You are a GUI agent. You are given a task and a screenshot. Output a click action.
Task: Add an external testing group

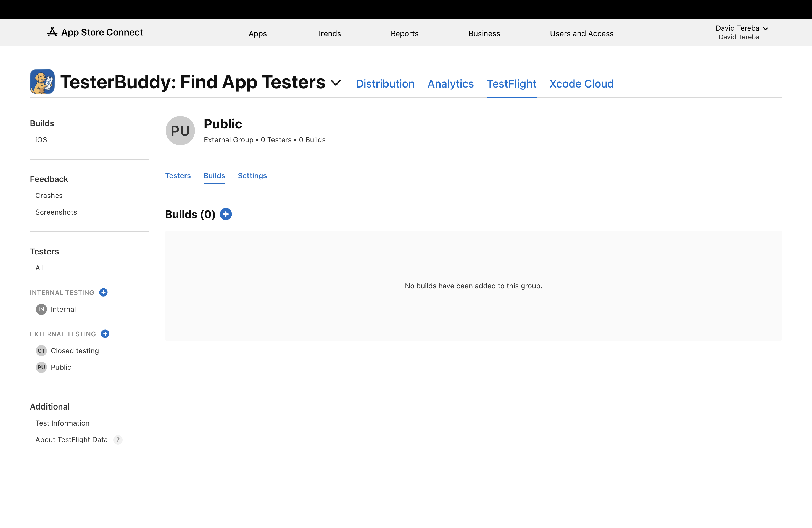pos(105,334)
